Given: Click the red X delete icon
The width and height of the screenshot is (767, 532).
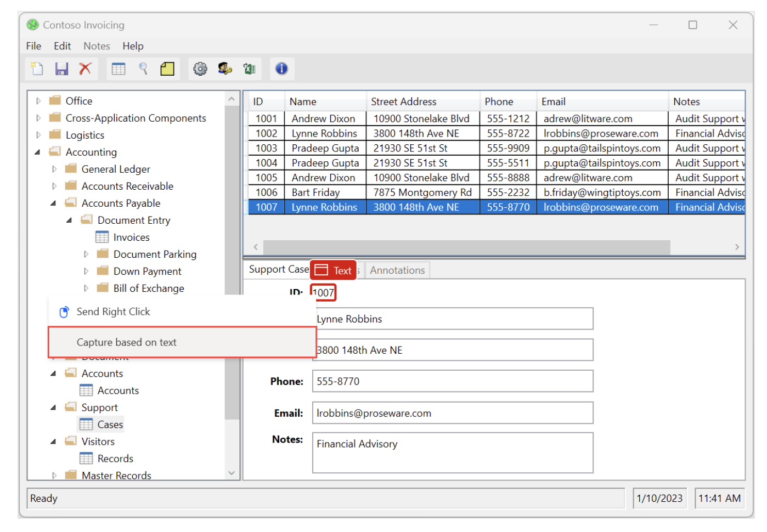Looking at the screenshot, I should coord(85,69).
